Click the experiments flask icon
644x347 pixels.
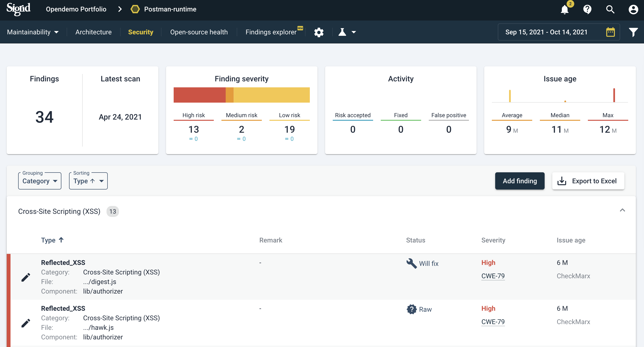tap(342, 32)
